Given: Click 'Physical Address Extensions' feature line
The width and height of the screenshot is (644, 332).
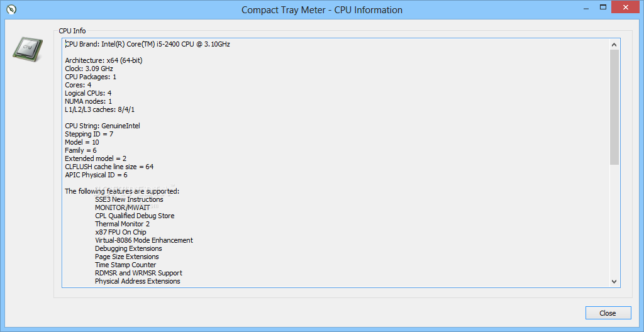Looking at the screenshot, I should (138, 281).
